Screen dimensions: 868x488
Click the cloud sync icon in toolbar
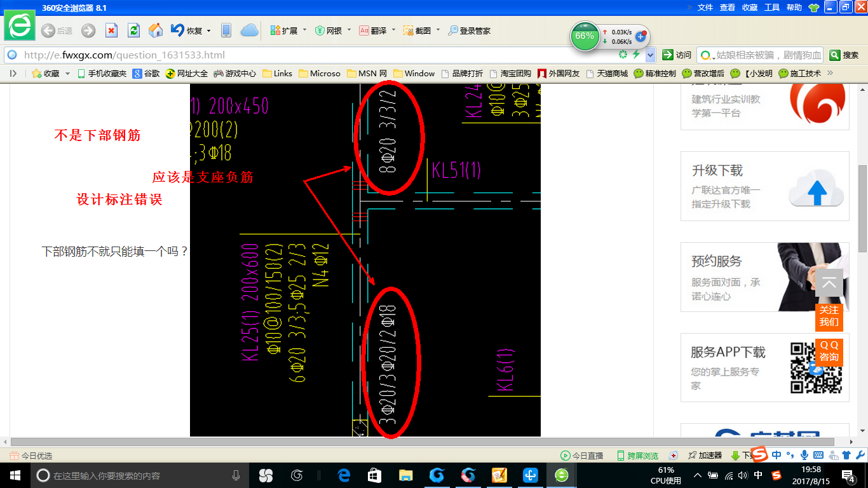point(250,30)
